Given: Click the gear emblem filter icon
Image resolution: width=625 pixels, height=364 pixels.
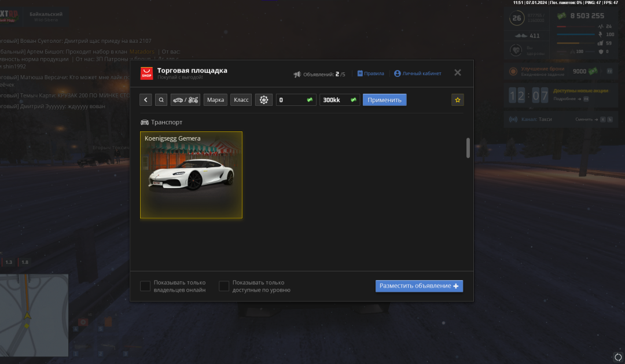Looking at the screenshot, I should pos(264,100).
